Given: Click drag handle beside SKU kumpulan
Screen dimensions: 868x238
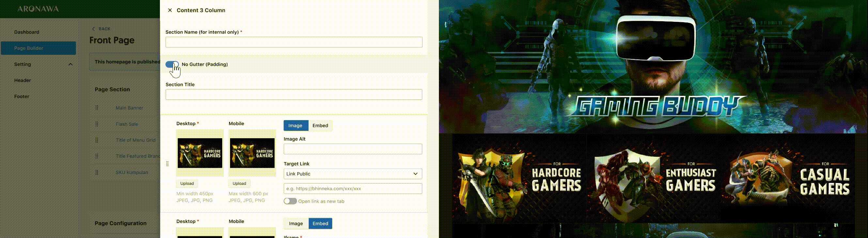Looking at the screenshot, I should tap(97, 172).
